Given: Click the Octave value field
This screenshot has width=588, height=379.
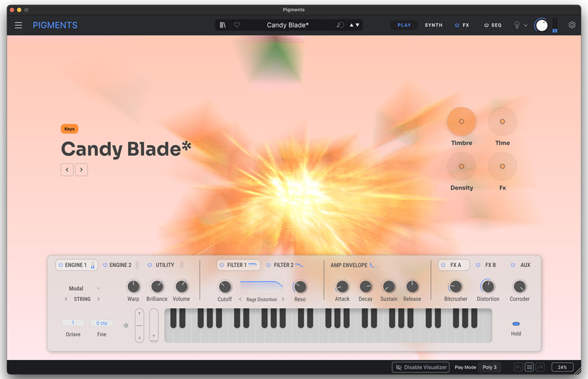Looking at the screenshot, I should point(73,323).
